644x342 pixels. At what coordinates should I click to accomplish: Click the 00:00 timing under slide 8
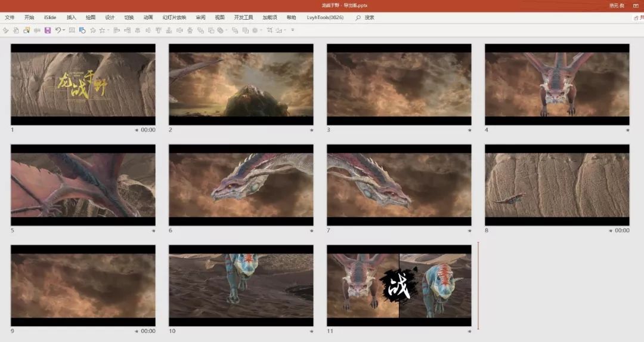[622, 230]
